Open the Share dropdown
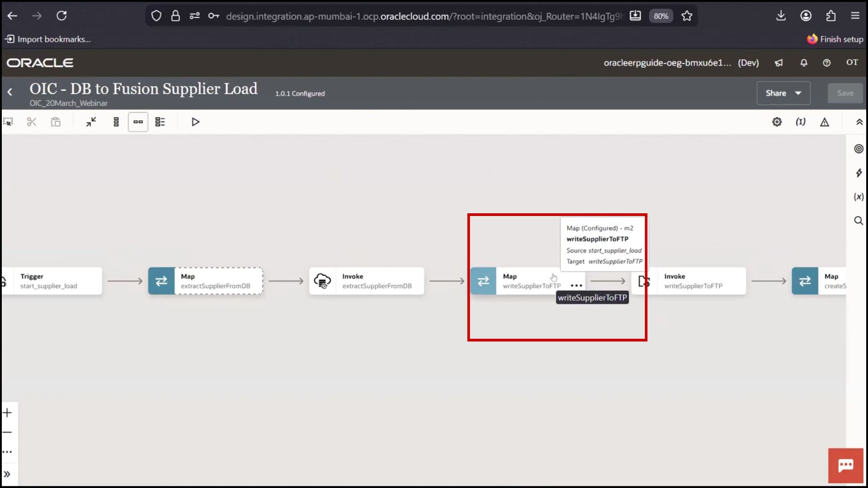 (783, 93)
